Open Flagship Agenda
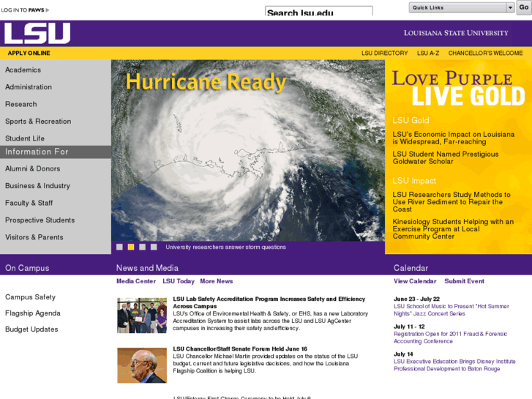The height and width of the screenshot is (399, 532). click(x=33, y=313)
